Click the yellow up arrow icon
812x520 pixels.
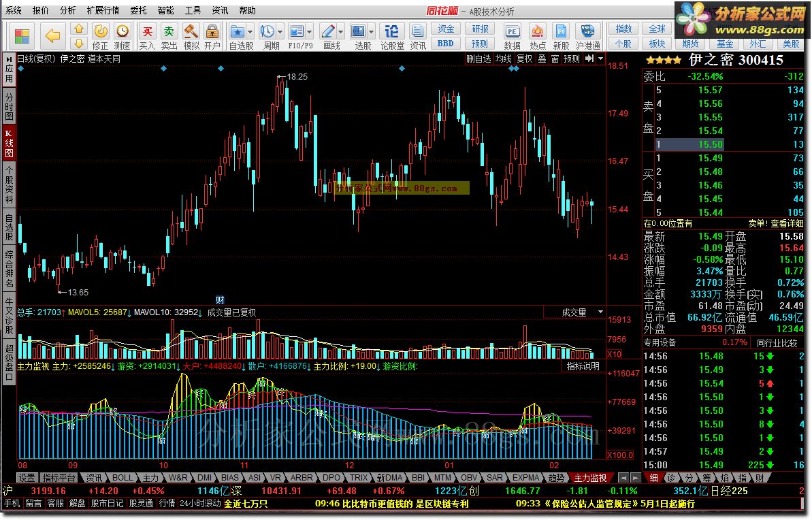coord(79,29)
